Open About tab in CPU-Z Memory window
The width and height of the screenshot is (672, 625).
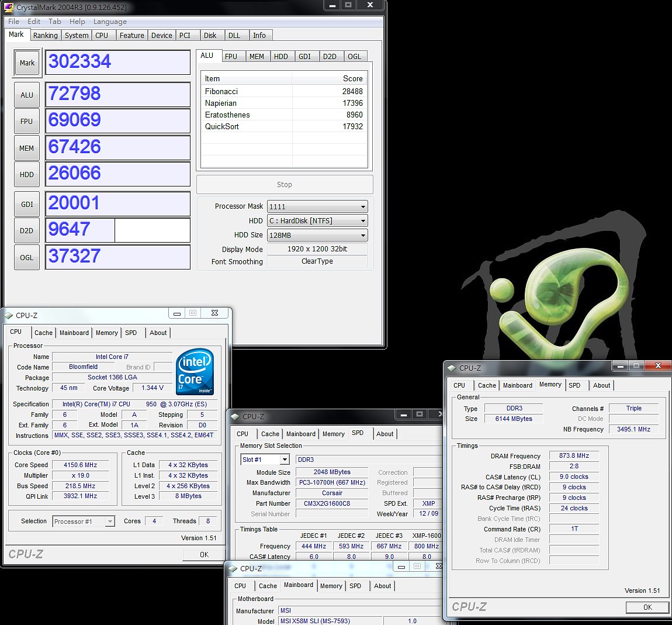point(601,385)
